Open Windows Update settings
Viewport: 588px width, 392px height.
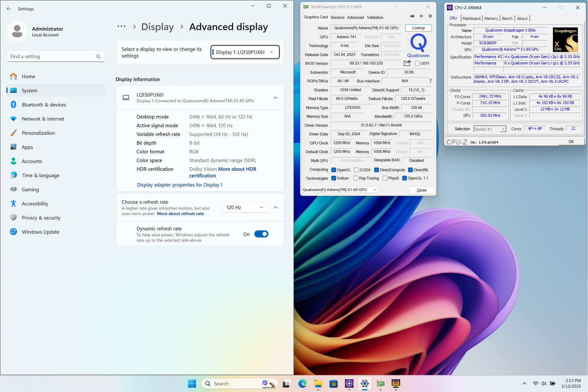click(x=55, y=232)
